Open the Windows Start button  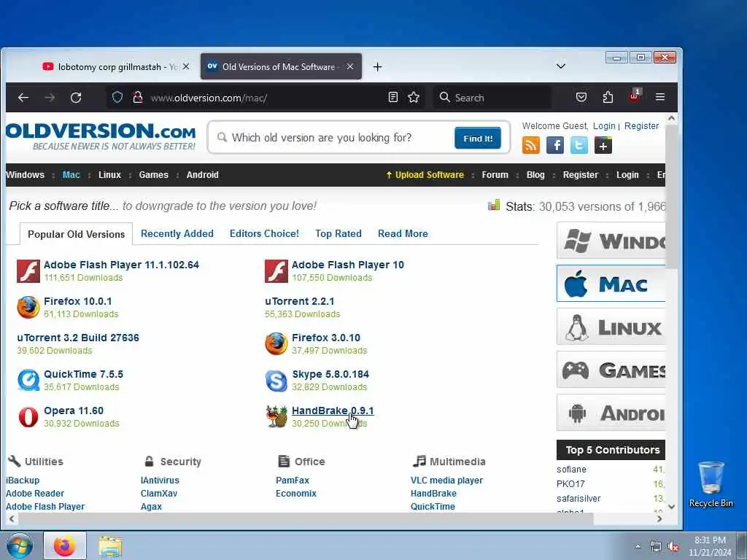(20, 545)
